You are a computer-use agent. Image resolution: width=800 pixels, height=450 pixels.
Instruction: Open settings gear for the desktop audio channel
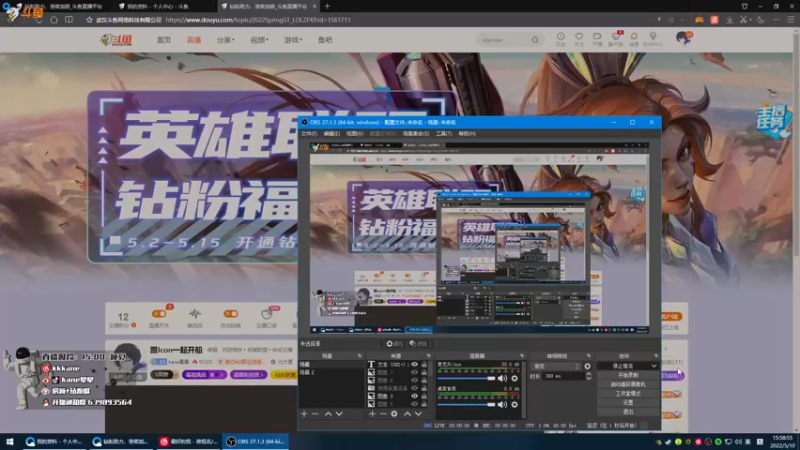(x=514, y=405)
